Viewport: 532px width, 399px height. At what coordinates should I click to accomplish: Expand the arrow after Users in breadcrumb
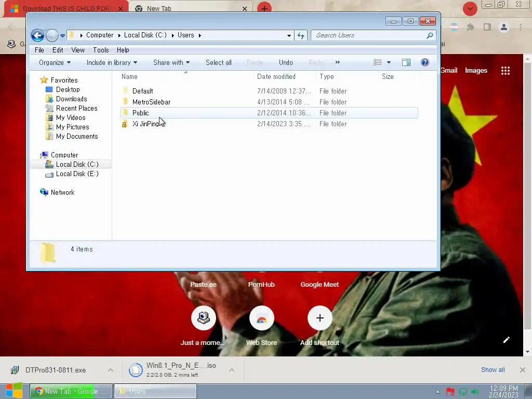(200, 35)
